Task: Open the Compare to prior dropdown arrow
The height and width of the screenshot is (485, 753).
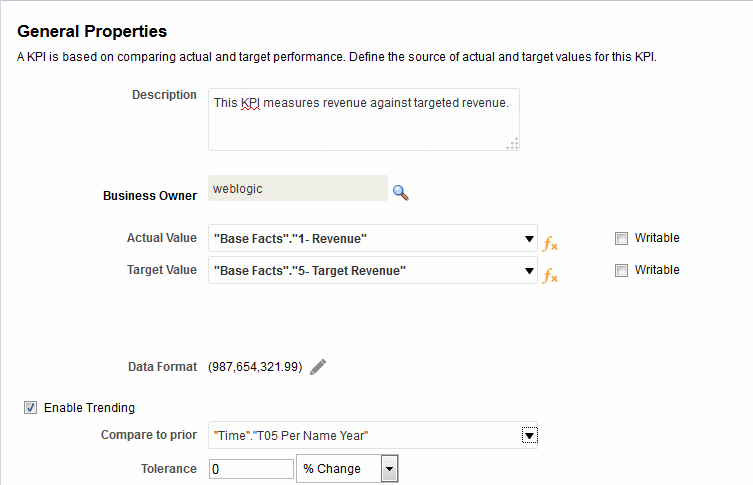Action: 529,436
